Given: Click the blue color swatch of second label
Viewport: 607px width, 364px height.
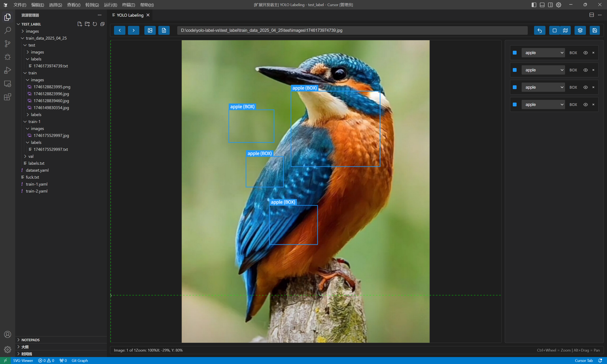Looking at the screenshot, I should 515,70.
